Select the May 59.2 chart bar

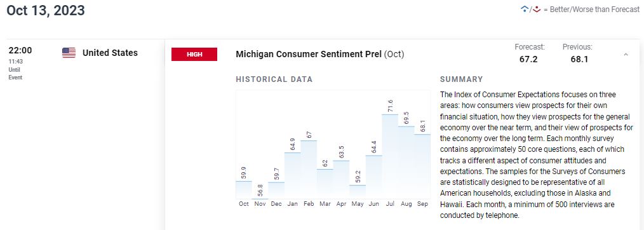(358, 192)
